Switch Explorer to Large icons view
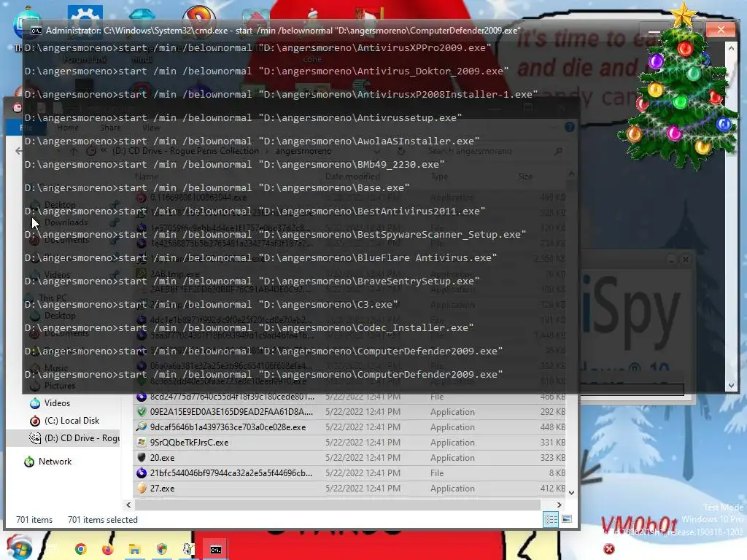Viewport: 747px width, 560px height. [x=567, y=519]
